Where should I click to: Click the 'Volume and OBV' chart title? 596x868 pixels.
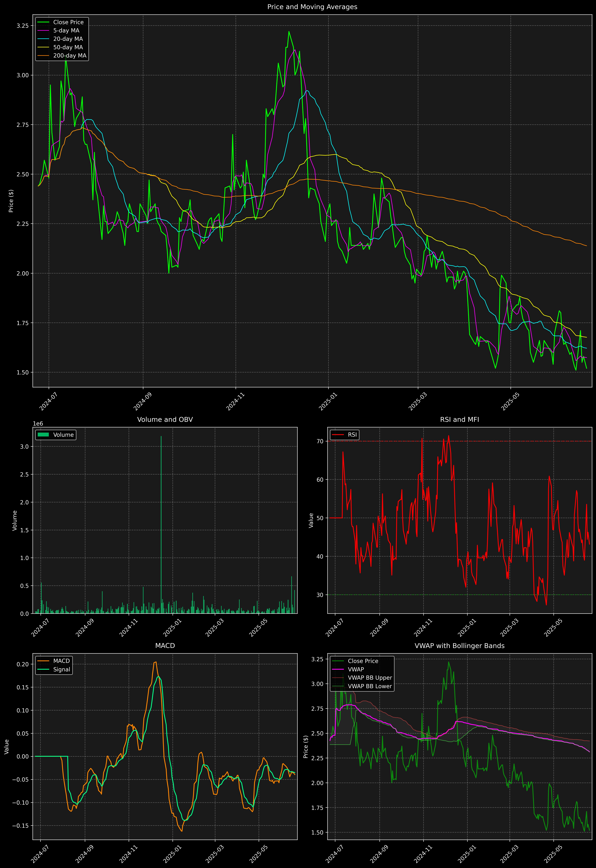click(165, 419)
